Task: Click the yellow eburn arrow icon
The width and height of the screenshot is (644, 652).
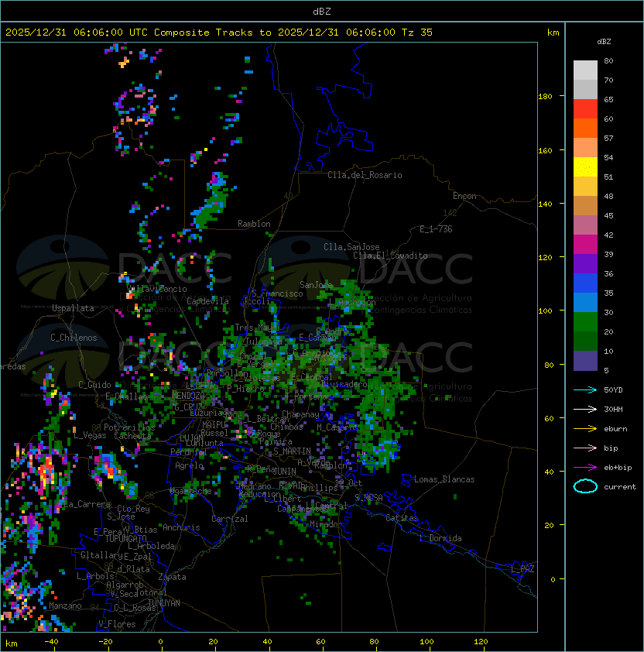Action: pos(585,429)
